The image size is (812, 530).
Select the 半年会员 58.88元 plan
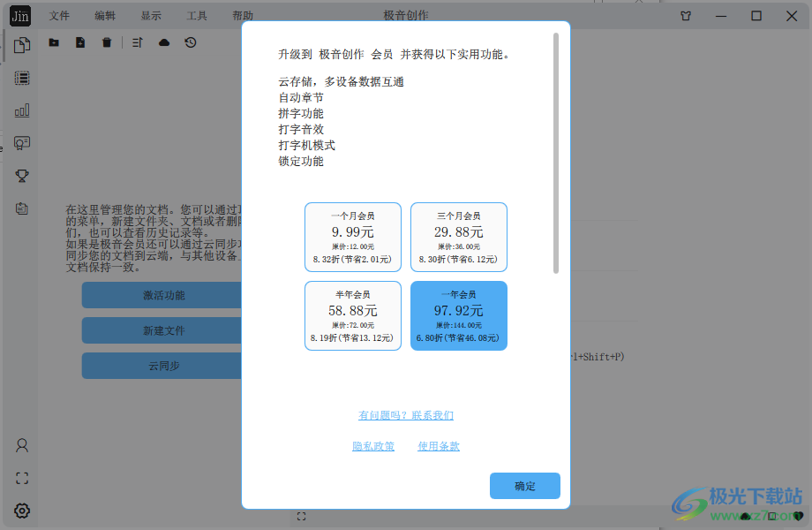pyautogui.click(x=353, y=316)
